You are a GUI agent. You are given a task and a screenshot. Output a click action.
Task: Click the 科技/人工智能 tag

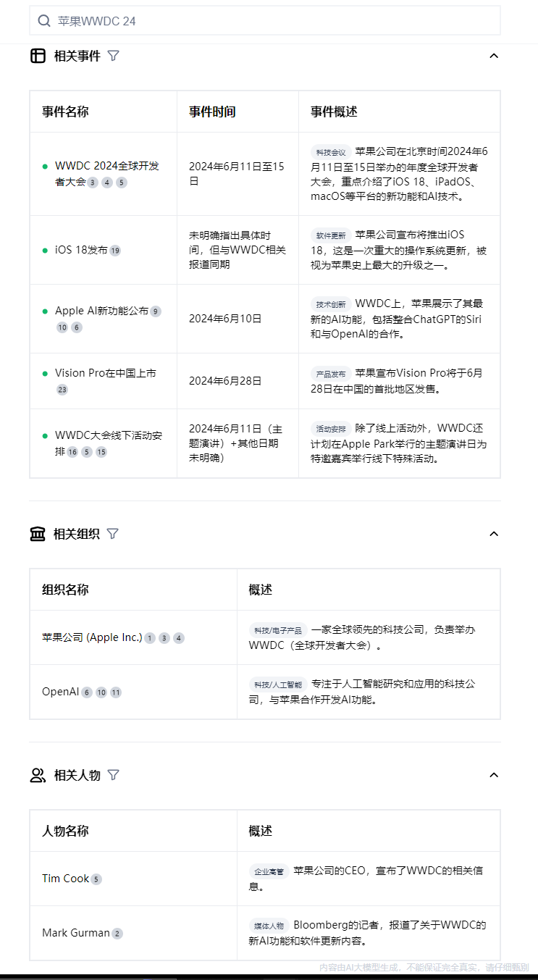tap(279, 684)
